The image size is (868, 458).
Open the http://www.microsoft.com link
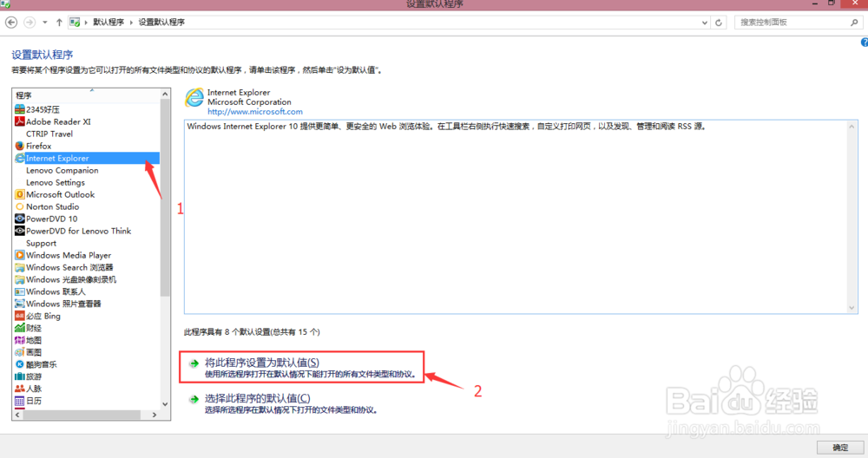click(255, 112)
